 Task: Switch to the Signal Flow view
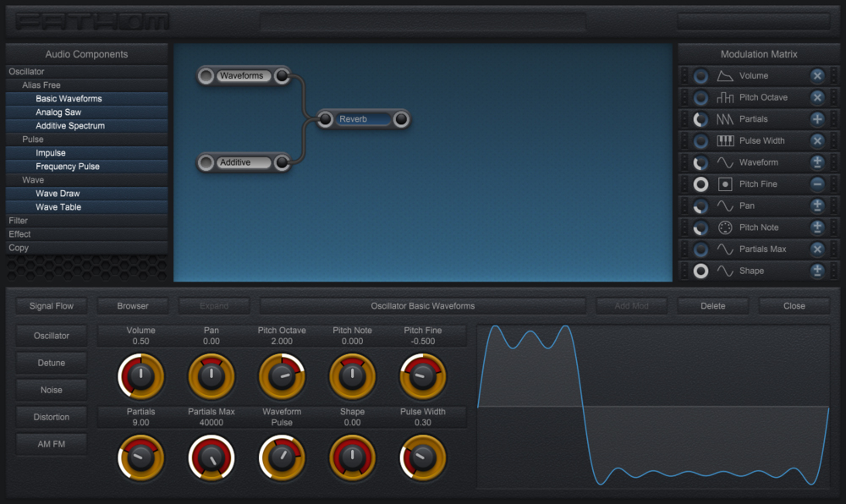click(x=51, y=305)
